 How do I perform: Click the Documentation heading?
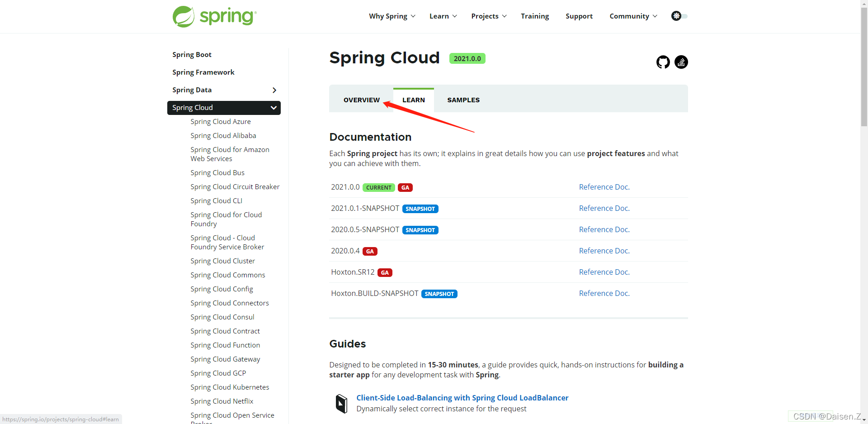click(x=370, y=137)
